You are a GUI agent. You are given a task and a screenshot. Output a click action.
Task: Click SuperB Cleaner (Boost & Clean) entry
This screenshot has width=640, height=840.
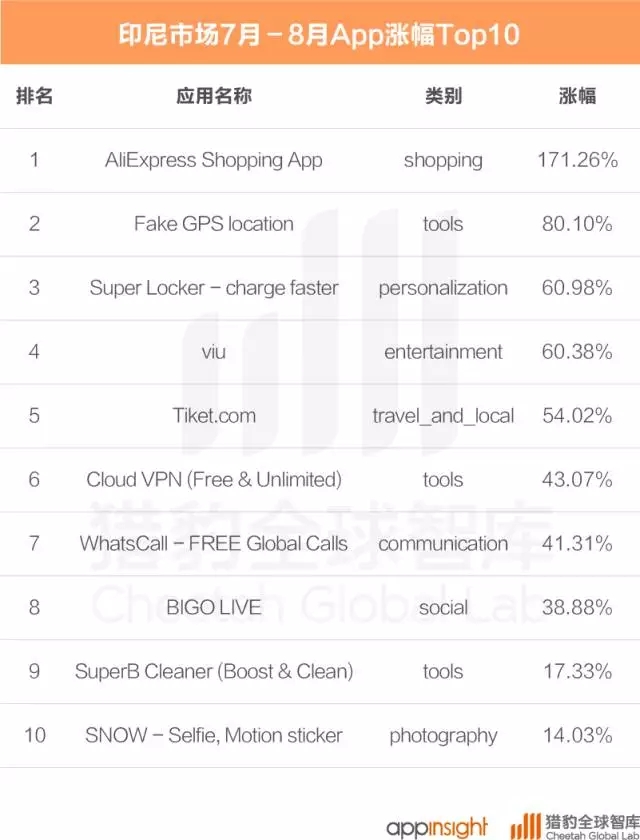tap(214, 671)
